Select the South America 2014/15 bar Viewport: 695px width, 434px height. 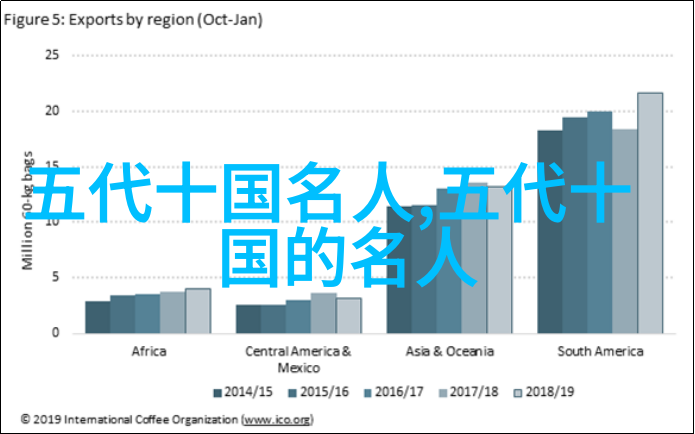click(x=550, y=232)
